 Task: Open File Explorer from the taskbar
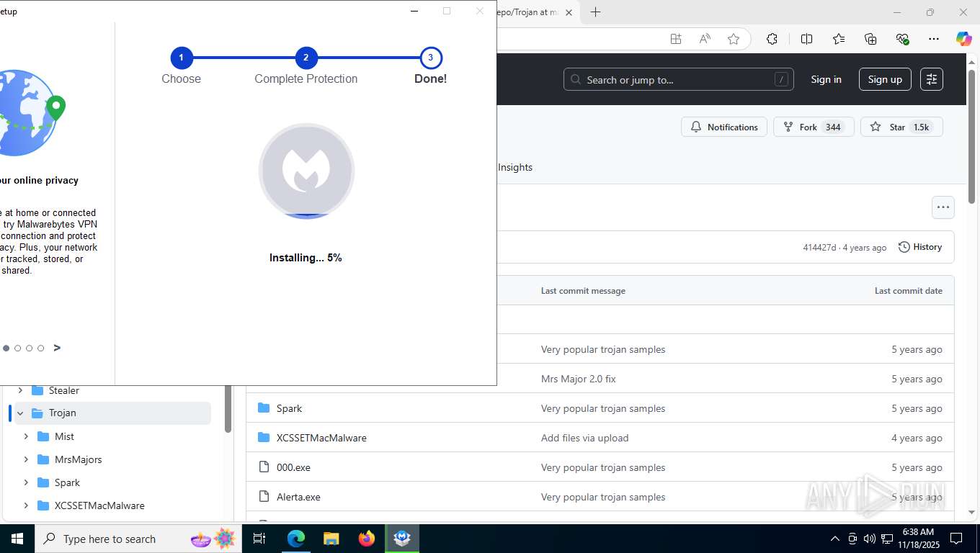pyautogui.click(x=331, y=539)
